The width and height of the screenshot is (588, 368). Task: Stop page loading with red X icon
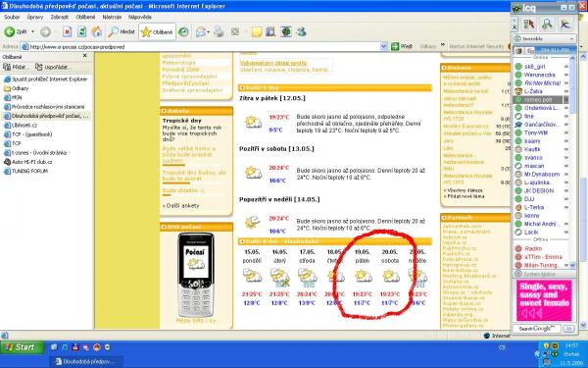click(67, 32)
